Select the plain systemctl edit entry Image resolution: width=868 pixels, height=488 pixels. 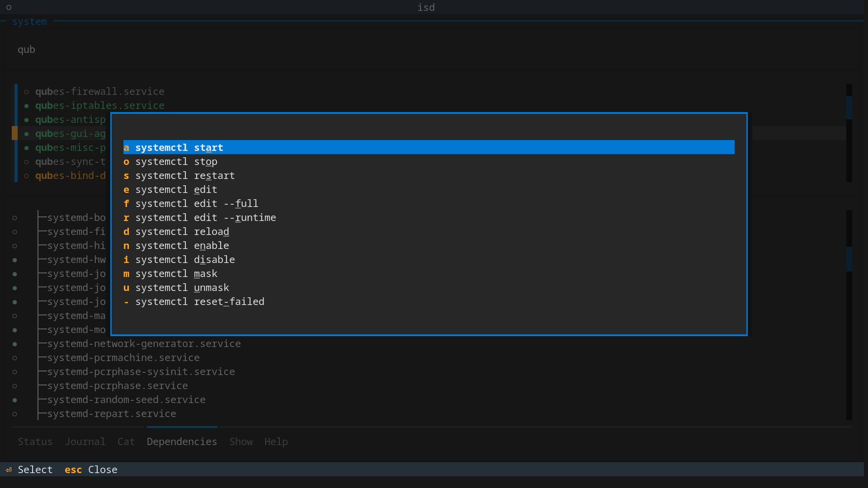click(429, 189)
